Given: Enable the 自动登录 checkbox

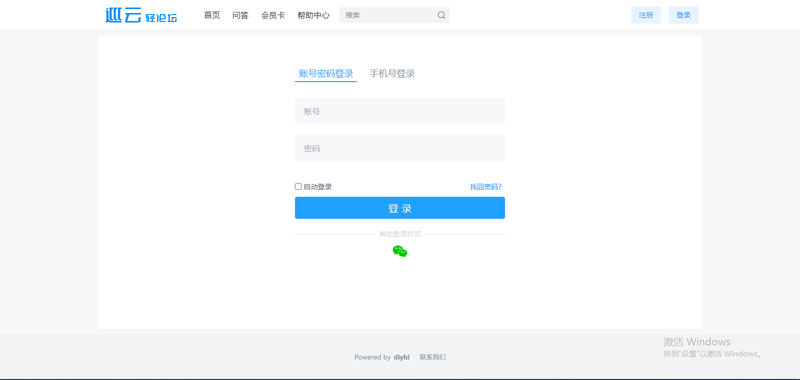Looking at the screenshot, I should [x=298, y=187].
